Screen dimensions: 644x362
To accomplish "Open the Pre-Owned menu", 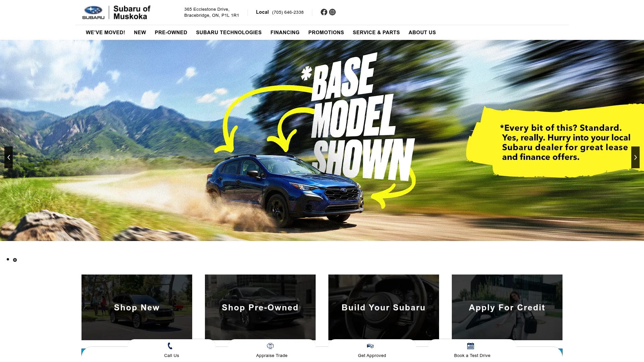I will click(x=171, y=33).
